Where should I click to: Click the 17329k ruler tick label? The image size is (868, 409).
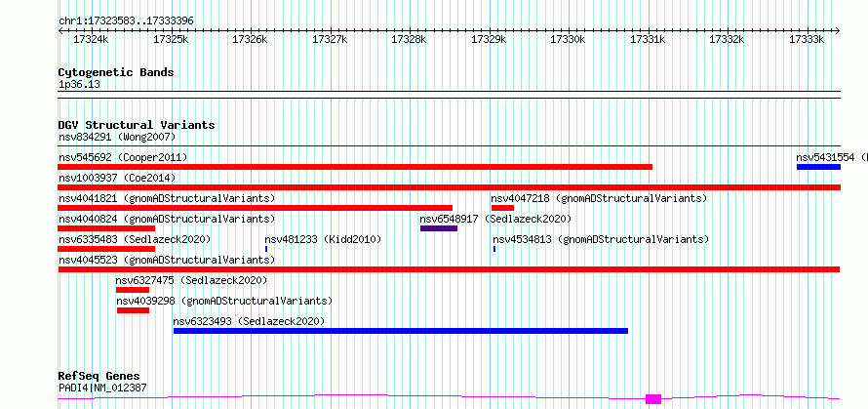pyautogui.click(x=489, y=39)
